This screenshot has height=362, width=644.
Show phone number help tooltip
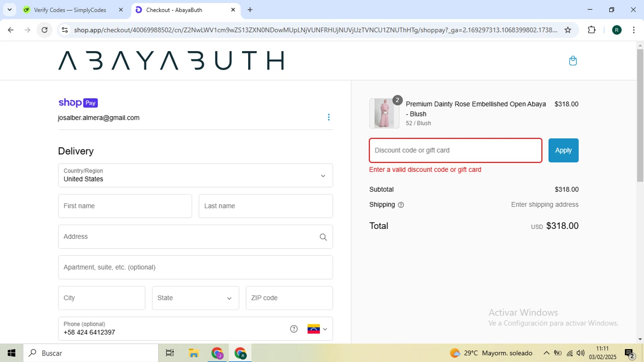coord(294,329)
